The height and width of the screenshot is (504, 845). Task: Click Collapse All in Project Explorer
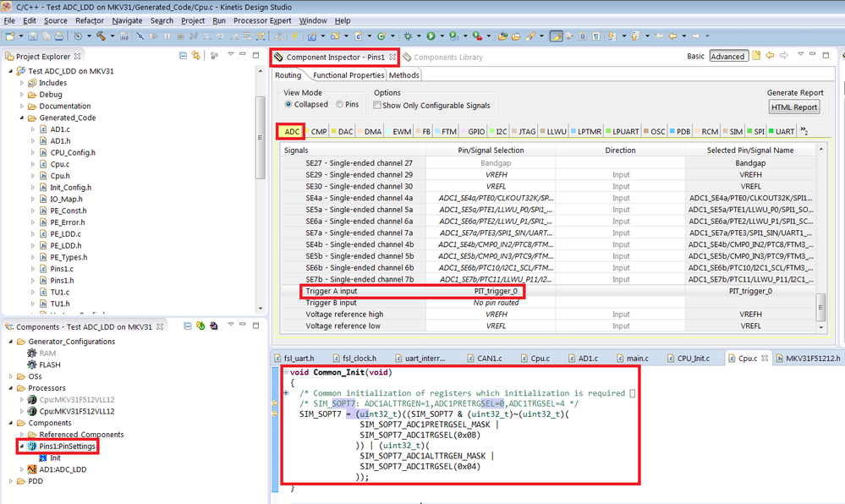click(x=183, y=56)
